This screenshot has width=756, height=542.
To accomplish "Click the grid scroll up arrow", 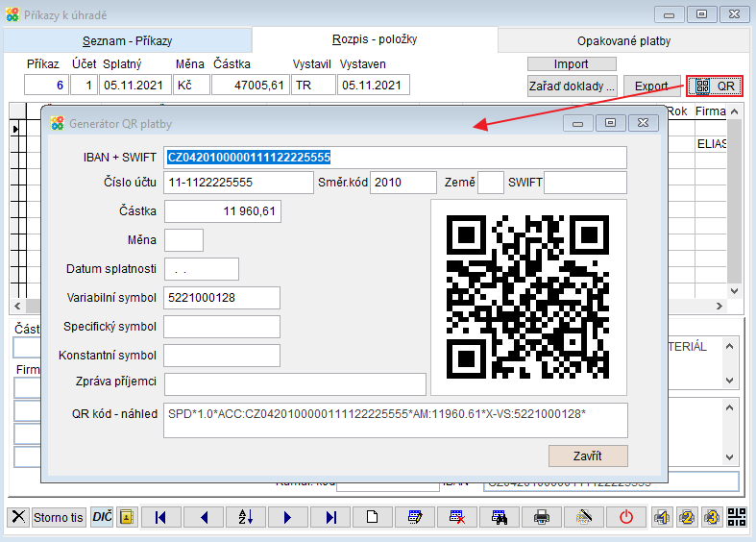I will click(734, 111).
